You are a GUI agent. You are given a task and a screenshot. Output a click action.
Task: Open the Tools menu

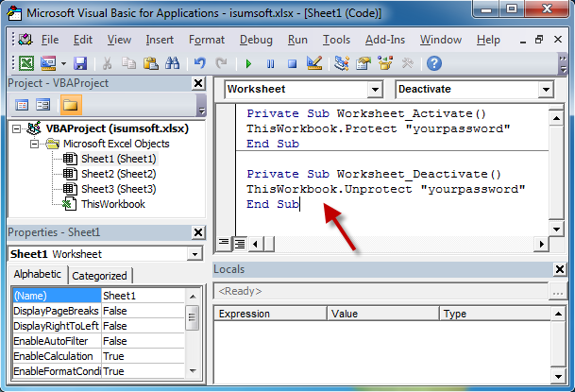coord(336,40)
